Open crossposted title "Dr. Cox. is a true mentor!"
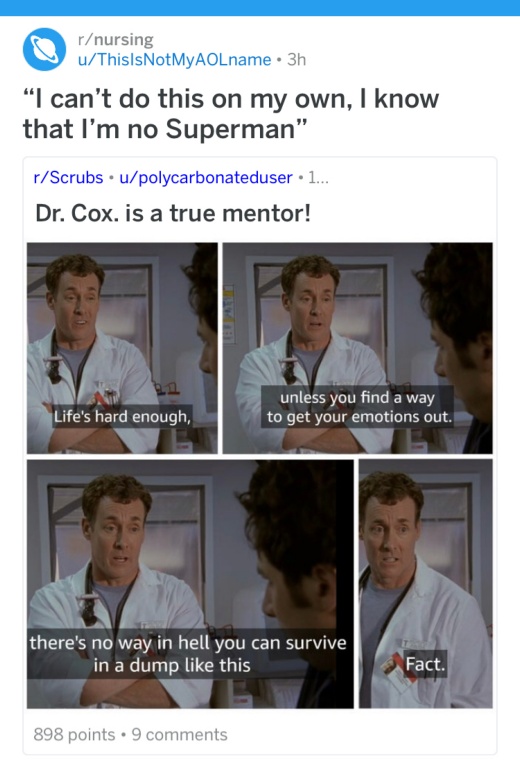The height and width of the screenshot is (768, 520). (173, 213)
